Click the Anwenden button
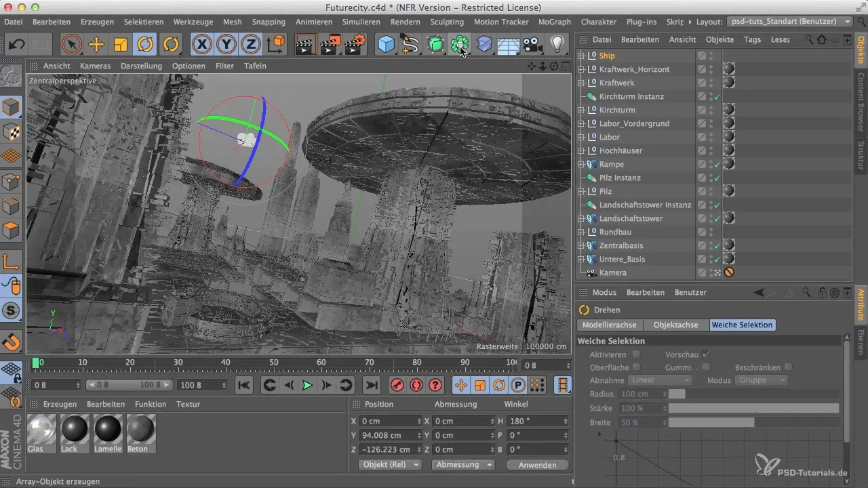Image resolution: width=868 pixels, height=488 pixels. point(536,465)
